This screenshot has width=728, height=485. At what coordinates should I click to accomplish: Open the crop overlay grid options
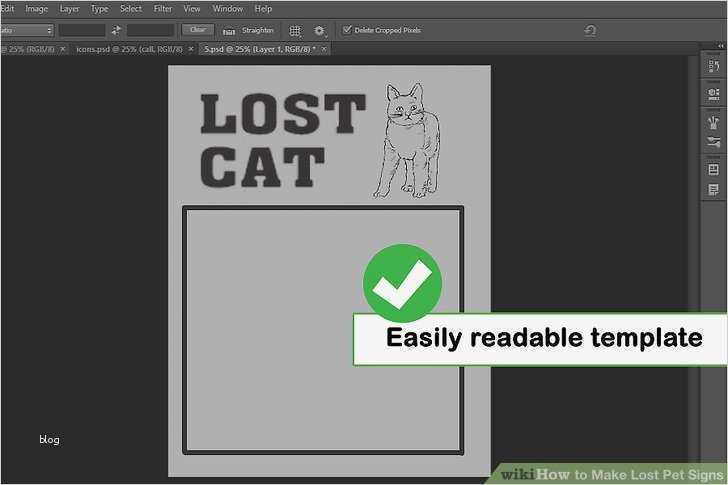[x=295, y=31]
